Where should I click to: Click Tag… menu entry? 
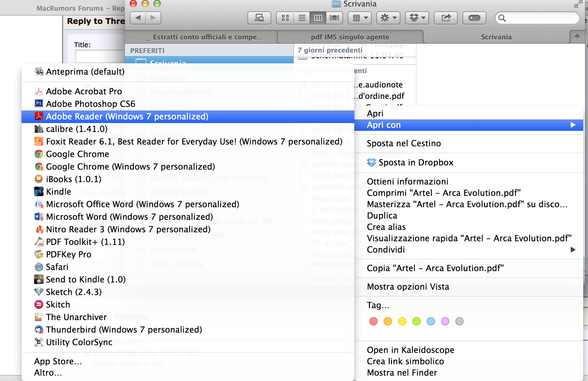click(x=469, y=305)
